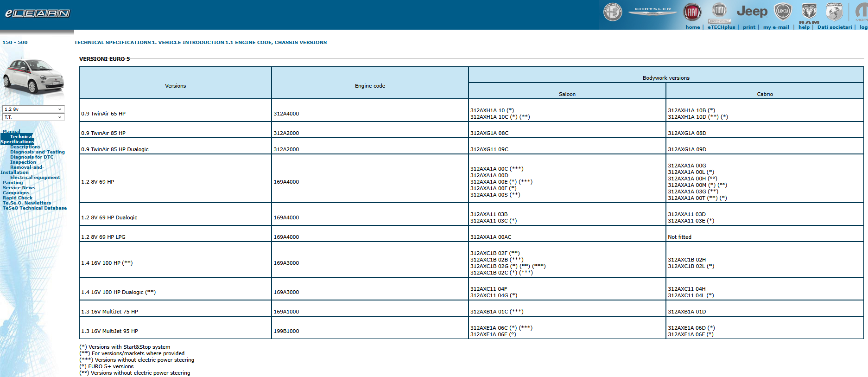Viewport: 868px width, 377px height.
Task: Click the 150 - 500 model heading
Action: [15, 42]
